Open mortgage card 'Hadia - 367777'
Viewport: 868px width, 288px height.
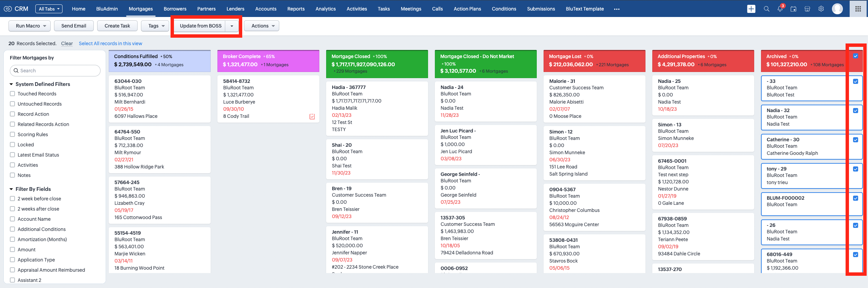coord(377,109)
